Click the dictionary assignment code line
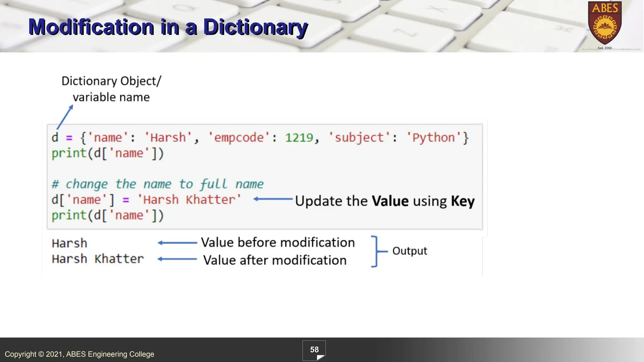 260,138
